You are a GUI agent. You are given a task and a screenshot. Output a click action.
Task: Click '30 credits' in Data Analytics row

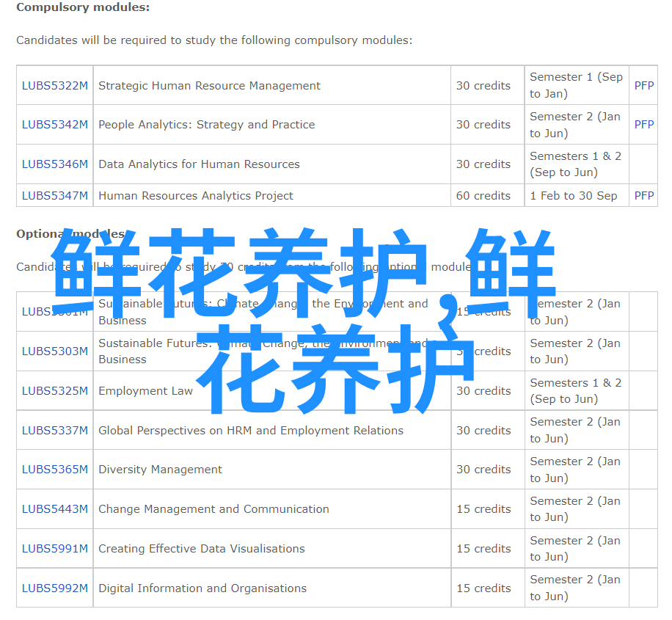point(483,164)
